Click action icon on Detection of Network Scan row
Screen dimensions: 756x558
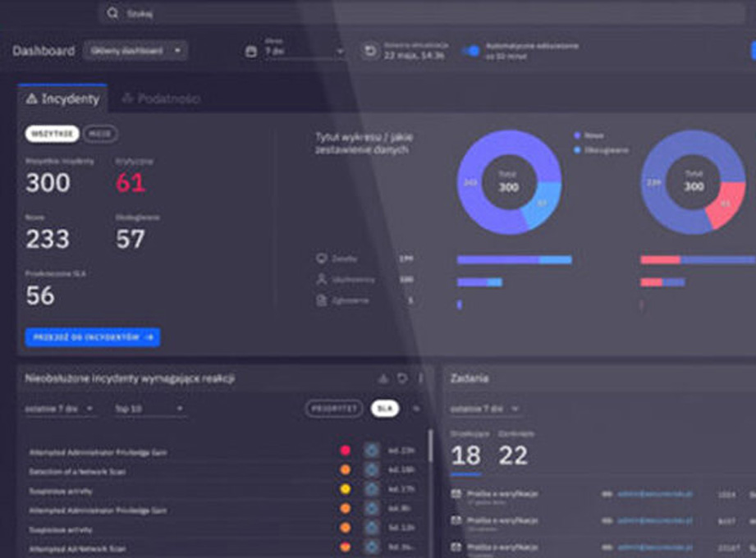click(371, 470)
